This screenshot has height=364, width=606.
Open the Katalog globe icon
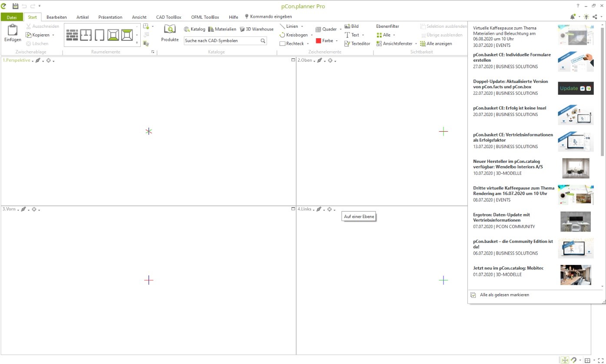tap(187, 29)
